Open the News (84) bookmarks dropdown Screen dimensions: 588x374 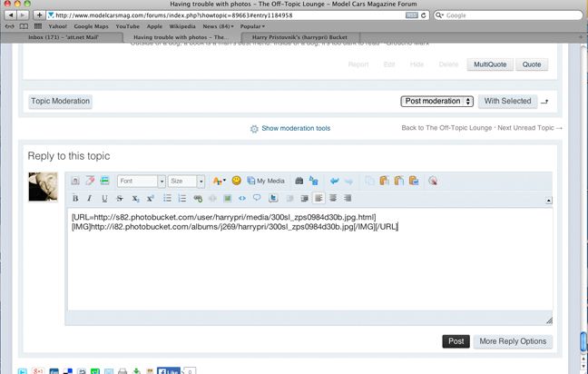[219, 26]
